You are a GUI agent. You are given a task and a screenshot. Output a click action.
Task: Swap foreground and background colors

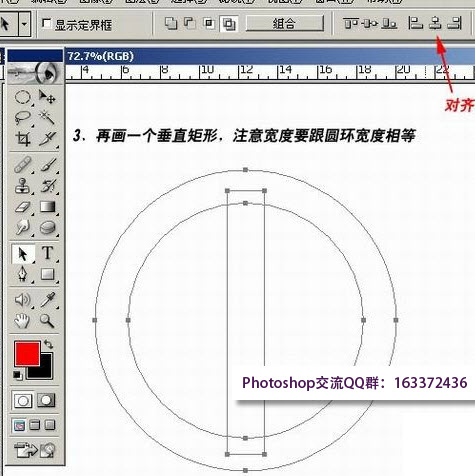(x=49, y=344)
